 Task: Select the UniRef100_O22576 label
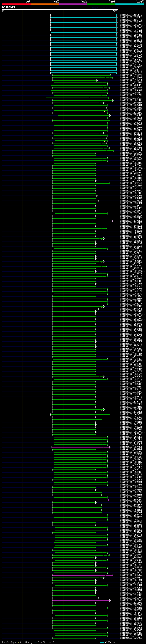pyautogui.click(x=131, y=40)
